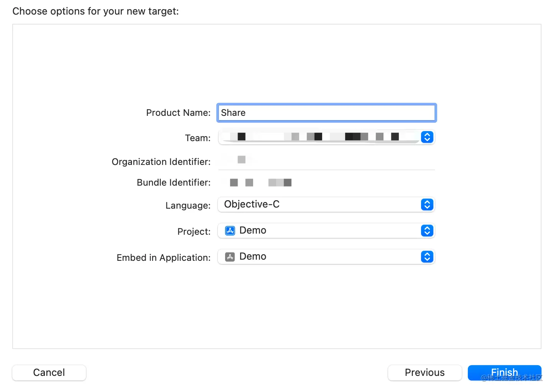The image size is (553, 392).
Task: Click the gray app icon in Embed in Application
Action: [230, 257]
